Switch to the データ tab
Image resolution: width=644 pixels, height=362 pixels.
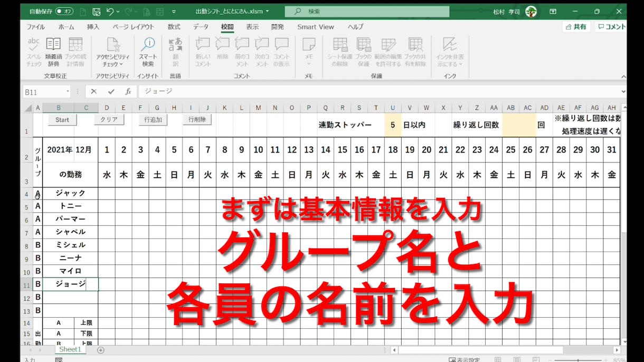click(x=201, y=27)
